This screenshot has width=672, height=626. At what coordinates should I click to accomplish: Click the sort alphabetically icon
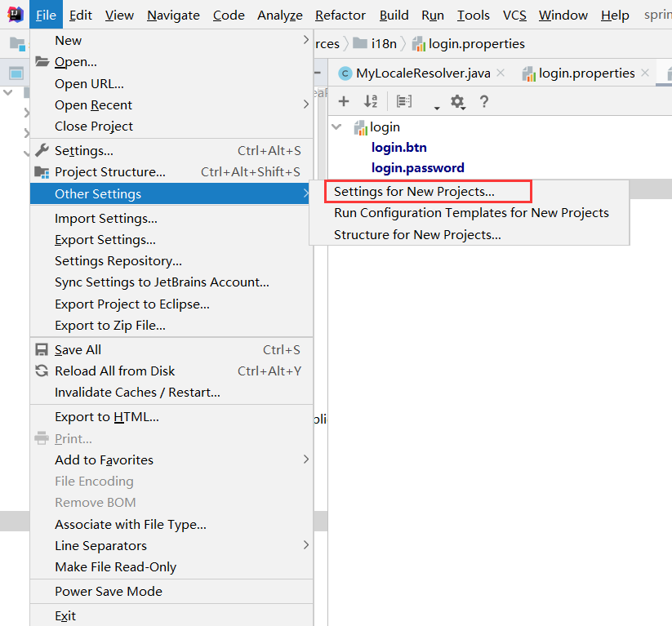click(370, 101)
